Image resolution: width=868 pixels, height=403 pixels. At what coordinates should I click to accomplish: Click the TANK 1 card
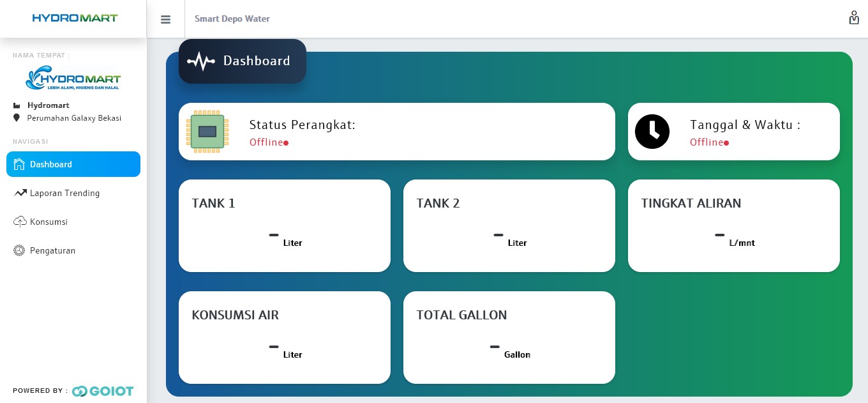point(284,225)
